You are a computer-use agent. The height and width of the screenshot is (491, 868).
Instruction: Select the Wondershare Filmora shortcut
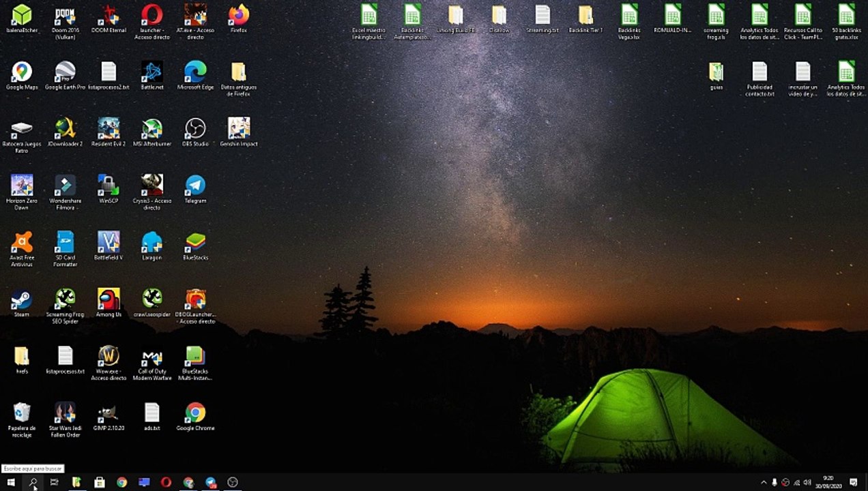click(x=65, y=192)
